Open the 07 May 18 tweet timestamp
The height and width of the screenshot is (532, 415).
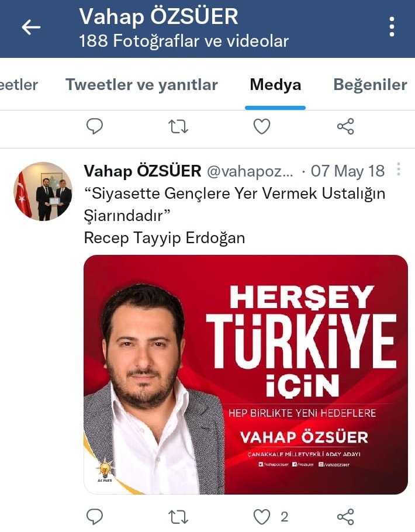tap(348, 171)
